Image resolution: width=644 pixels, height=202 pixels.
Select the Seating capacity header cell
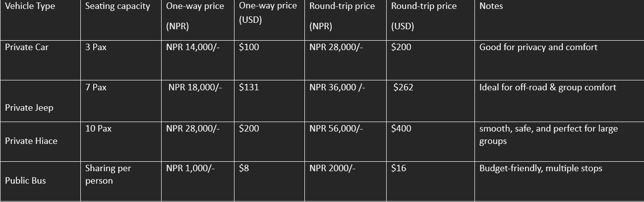click(117, 6)
